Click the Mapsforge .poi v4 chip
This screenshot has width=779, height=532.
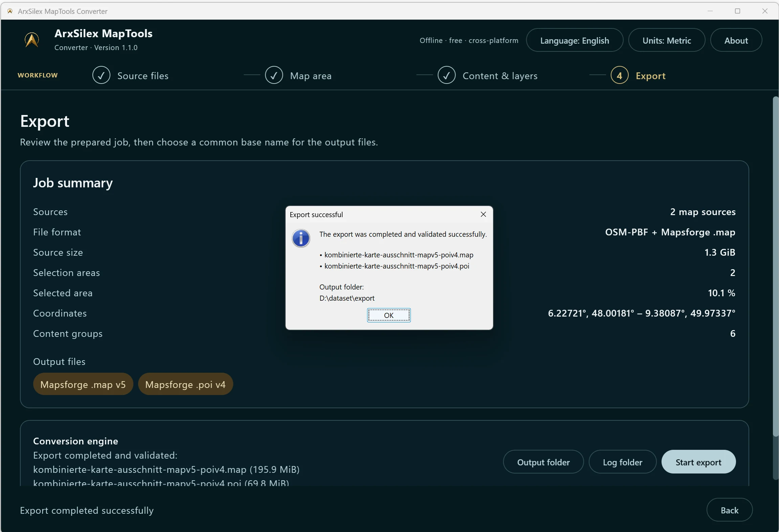coord(185,384)
